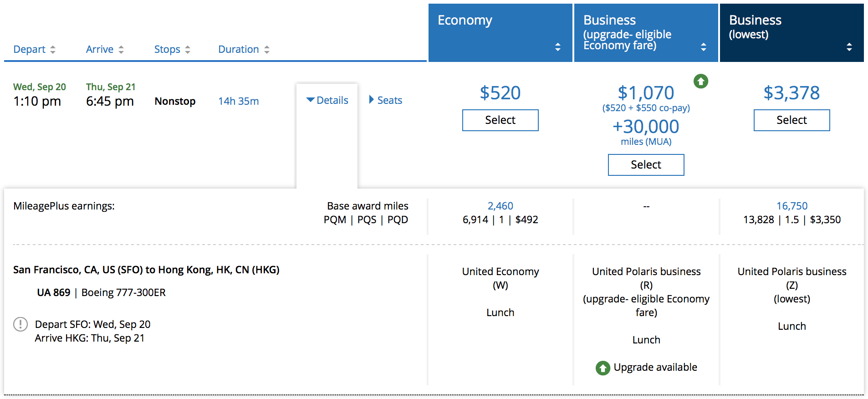Sort flights by Duration column

point(244,49)
